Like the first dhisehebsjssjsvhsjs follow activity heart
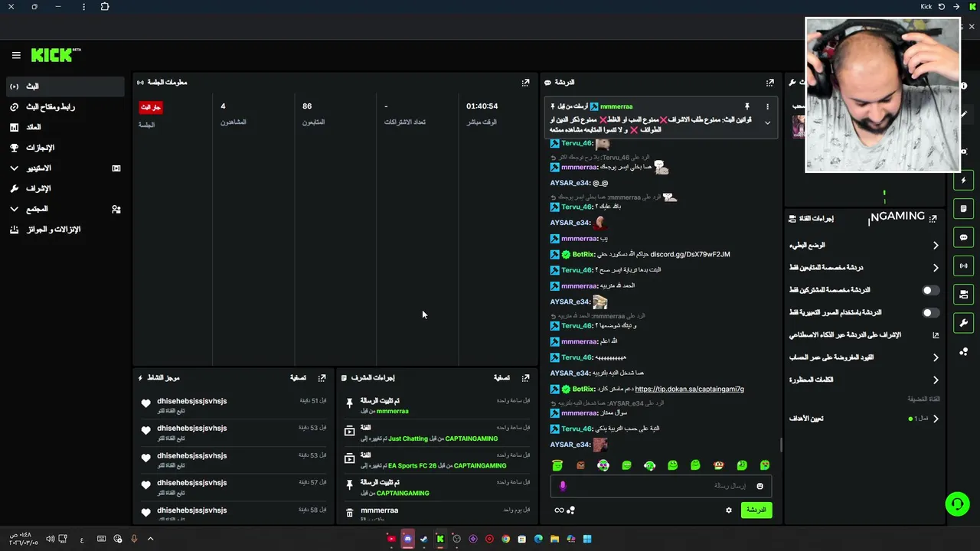980x551 pixels. coord(145,403)
